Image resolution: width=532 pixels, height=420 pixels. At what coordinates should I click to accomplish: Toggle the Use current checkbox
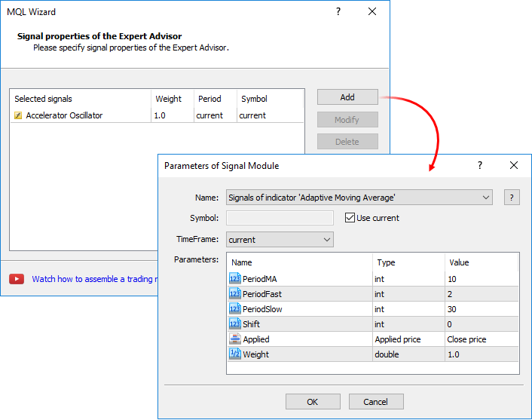point(350,218)
